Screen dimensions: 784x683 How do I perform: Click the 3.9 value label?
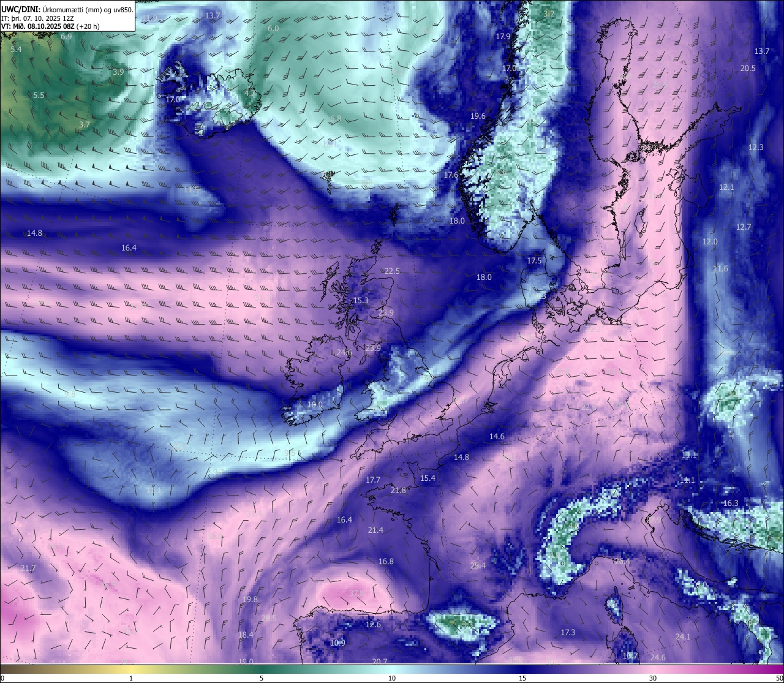(x=118, y=72)
